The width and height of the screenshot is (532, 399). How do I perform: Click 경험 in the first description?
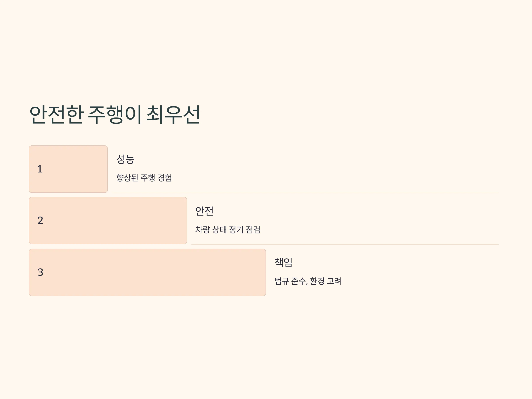(x=165, y=178)
